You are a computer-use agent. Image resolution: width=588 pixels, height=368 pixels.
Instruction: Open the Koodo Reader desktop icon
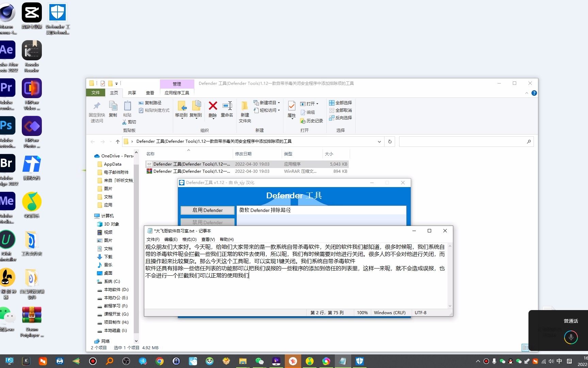32,57
